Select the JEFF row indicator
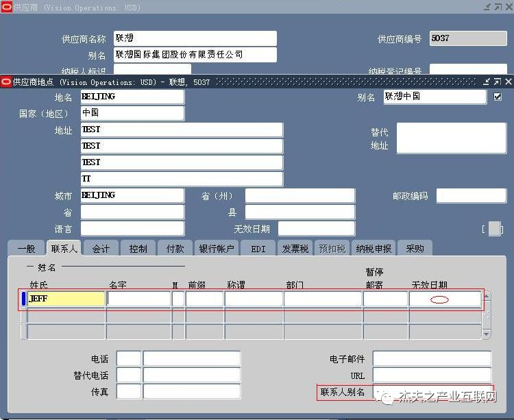The width and height of the screenshot is (514, 420). (x=23, y=299)
